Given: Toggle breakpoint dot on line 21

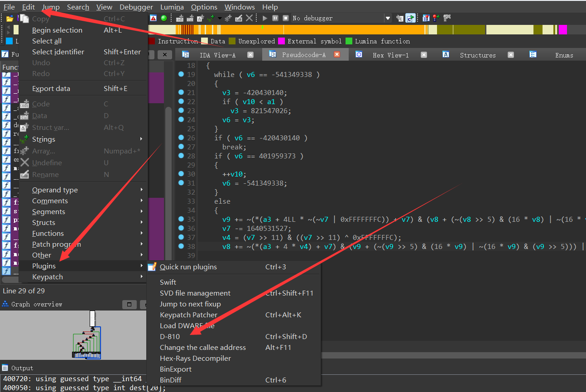Looking at the screenshot, I should pos(181,92).
